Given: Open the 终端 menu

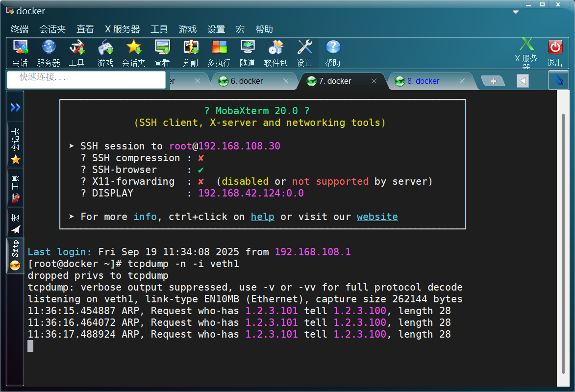Looking at the screenshot, I should pyautogui.click(x=20, y=29).
